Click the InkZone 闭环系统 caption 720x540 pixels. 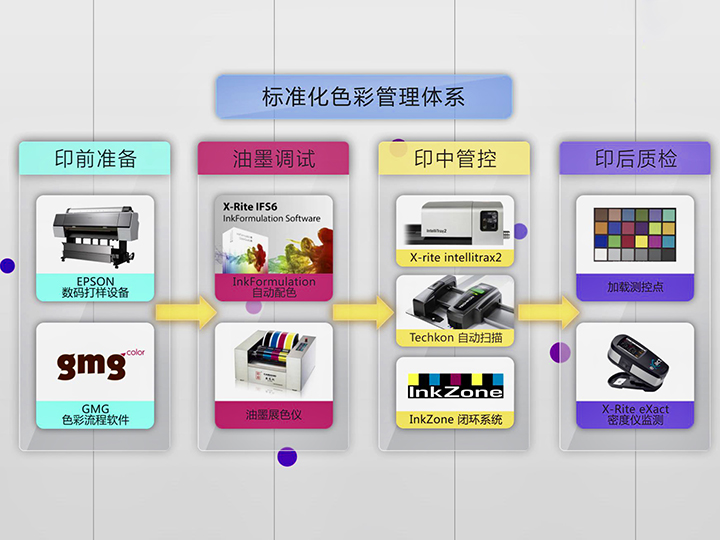(455, 419)
